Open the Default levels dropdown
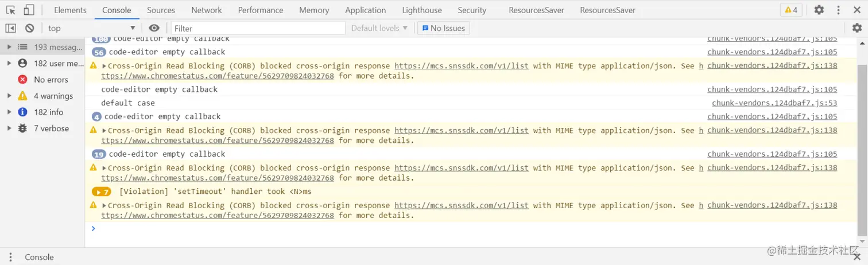 point(379,28)
